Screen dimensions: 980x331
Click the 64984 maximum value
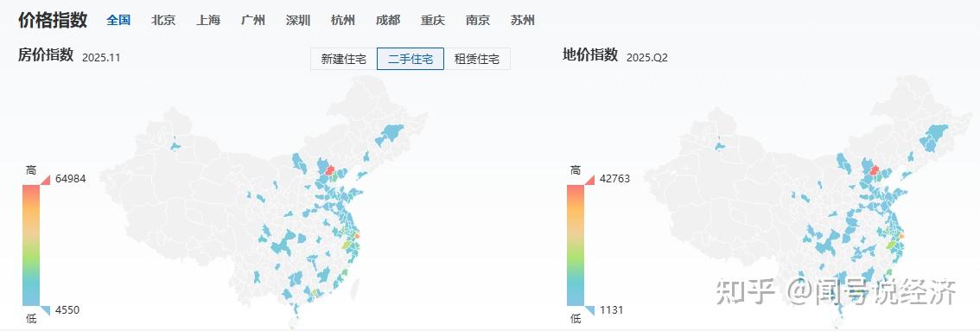(x=71, y=179)
